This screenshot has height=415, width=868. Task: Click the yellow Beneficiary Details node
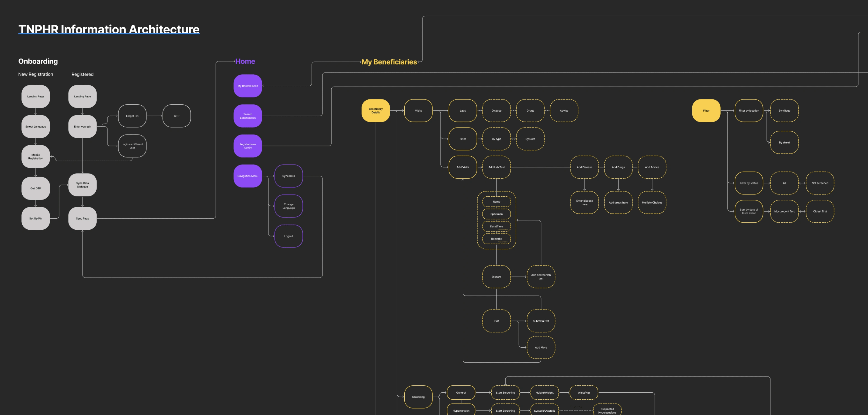coord(375,111)
